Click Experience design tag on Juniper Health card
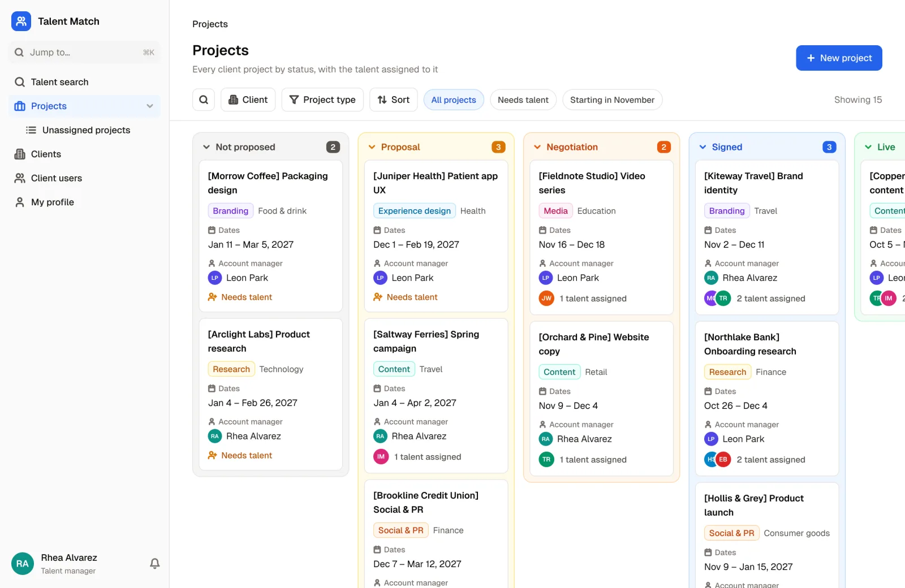 point(415,210)
